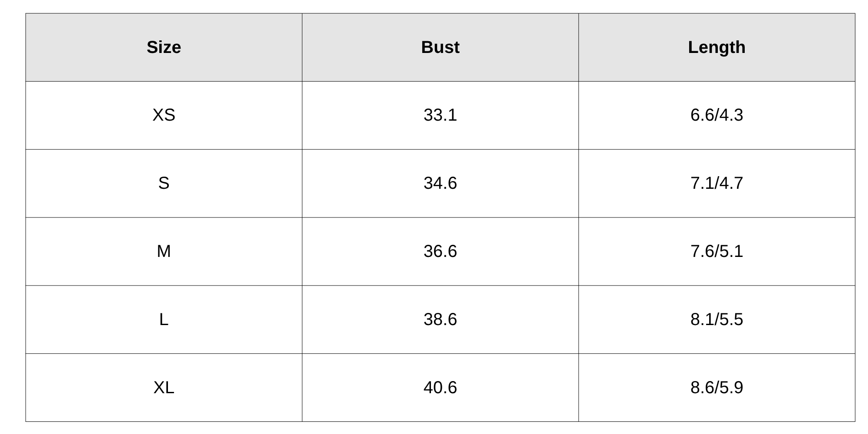
Task: Click the Length column header
Action: [717, 47]
